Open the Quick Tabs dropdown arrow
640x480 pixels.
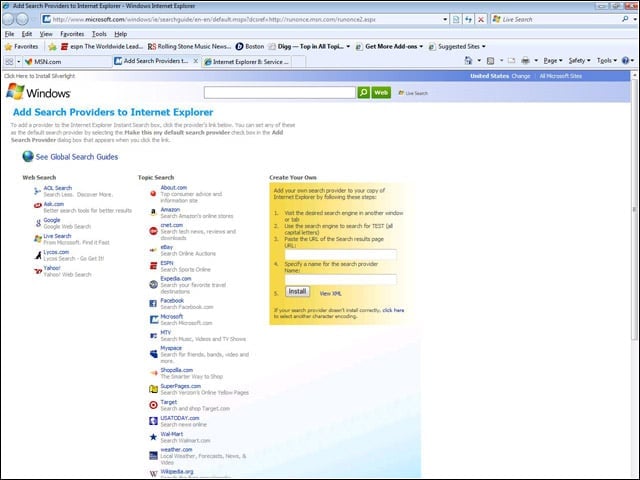18,61
